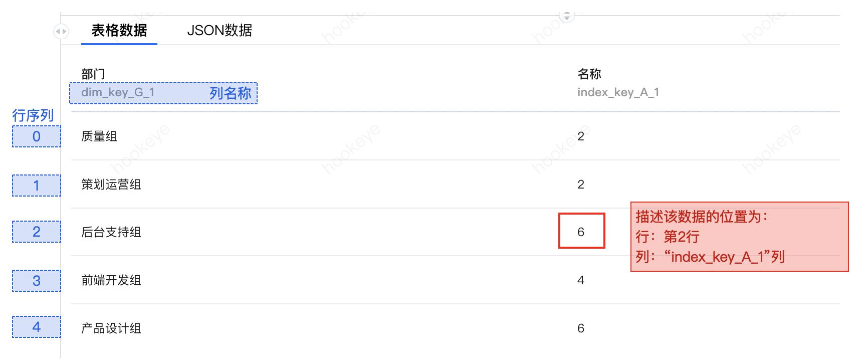Click row index 1 box
Viewport: 868px width, 364px height.
point(37,186)
